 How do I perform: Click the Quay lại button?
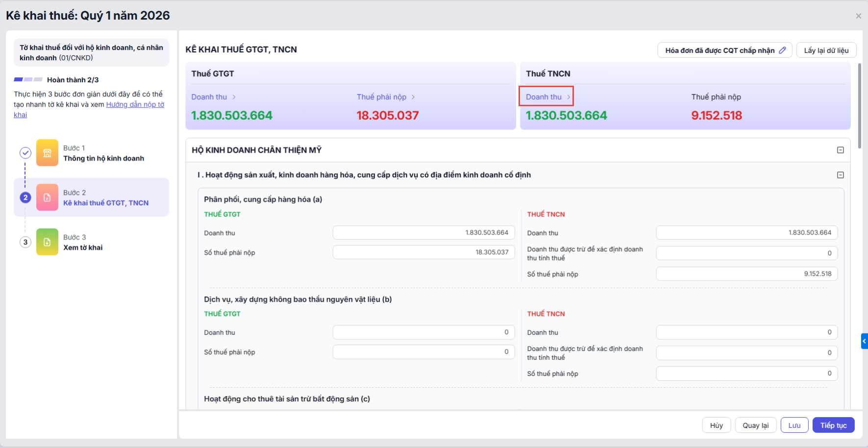point(756,425)
